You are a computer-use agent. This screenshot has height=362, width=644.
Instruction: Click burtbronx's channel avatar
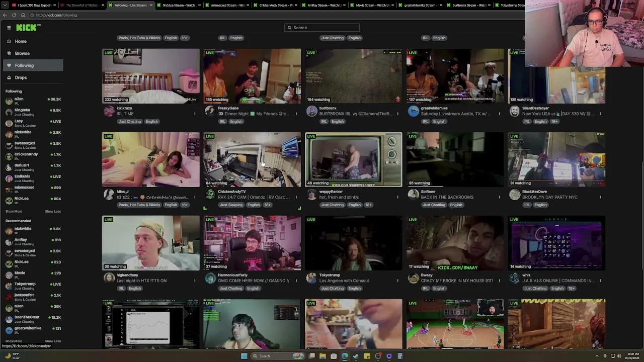pos(312,111)
